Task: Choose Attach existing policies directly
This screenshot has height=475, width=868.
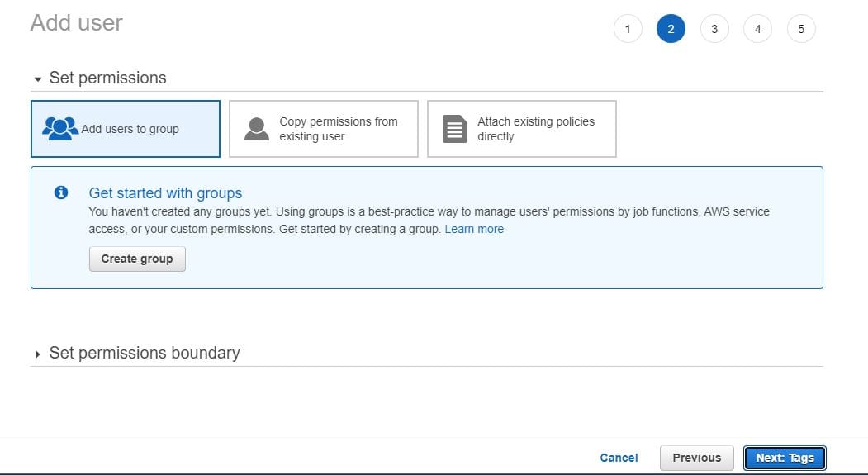Action: point(522,129)
